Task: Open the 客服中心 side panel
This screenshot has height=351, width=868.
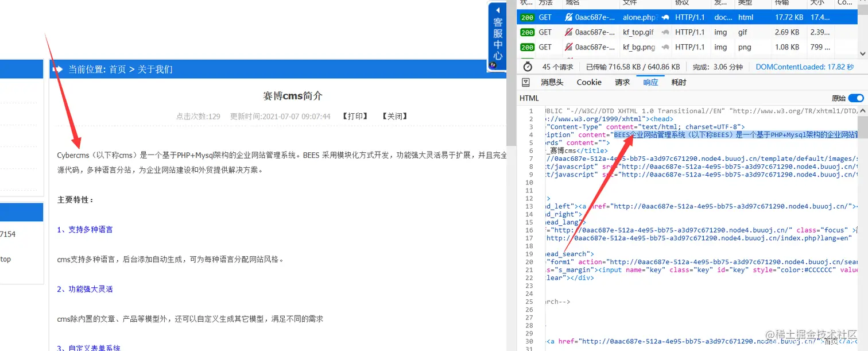Action: (498, 38)
